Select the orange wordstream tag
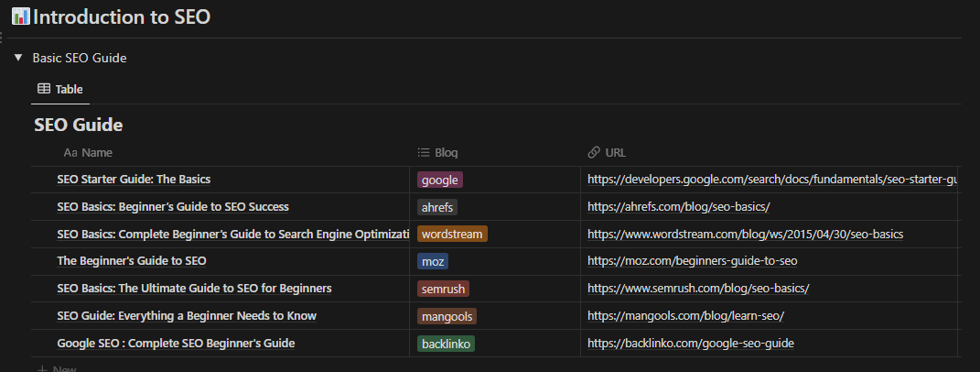The width and height of the screenshot is (980, 372). click(x=452, y=234)
